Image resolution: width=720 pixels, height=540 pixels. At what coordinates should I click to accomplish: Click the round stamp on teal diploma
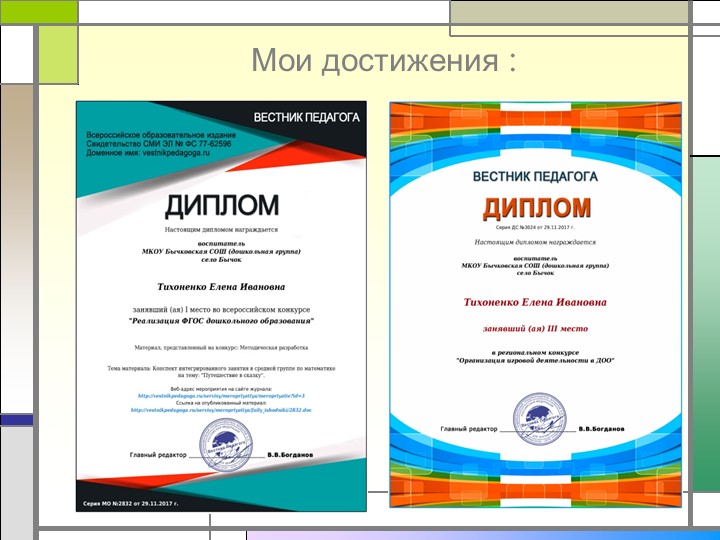[x=226, y=445]
